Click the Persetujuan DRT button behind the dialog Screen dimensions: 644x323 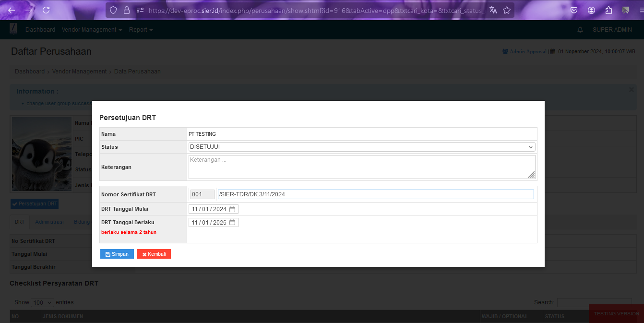35,204
